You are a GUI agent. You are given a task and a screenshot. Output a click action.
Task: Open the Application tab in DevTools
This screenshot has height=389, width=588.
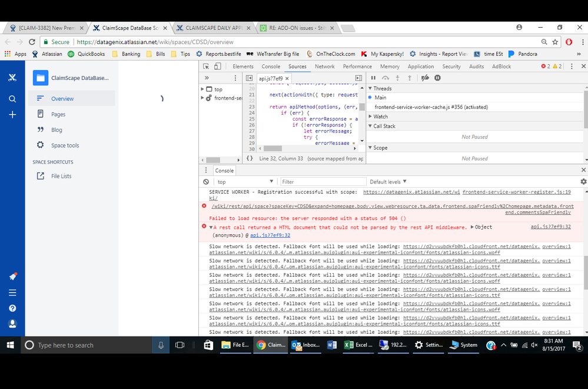pyautogui.click(x=421, y=67)
